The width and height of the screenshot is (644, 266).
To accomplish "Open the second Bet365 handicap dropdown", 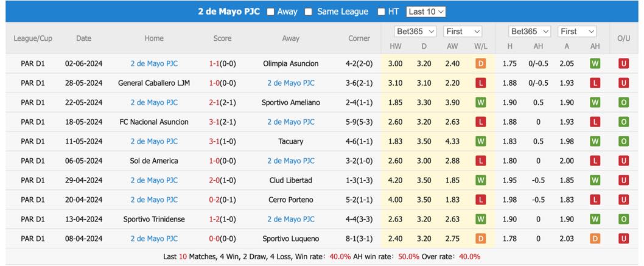I will pos(530,32).
